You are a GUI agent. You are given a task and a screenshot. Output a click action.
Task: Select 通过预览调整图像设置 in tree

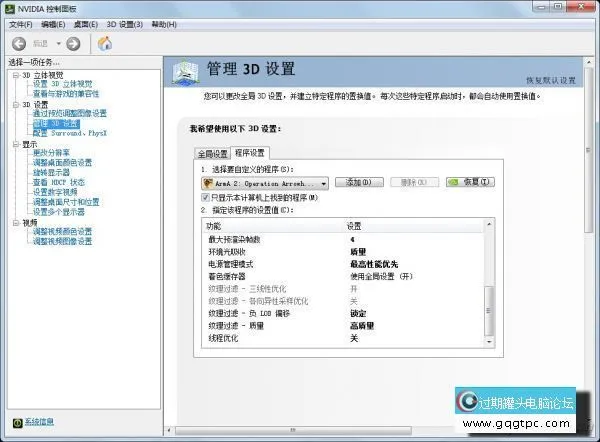point(70,113)
